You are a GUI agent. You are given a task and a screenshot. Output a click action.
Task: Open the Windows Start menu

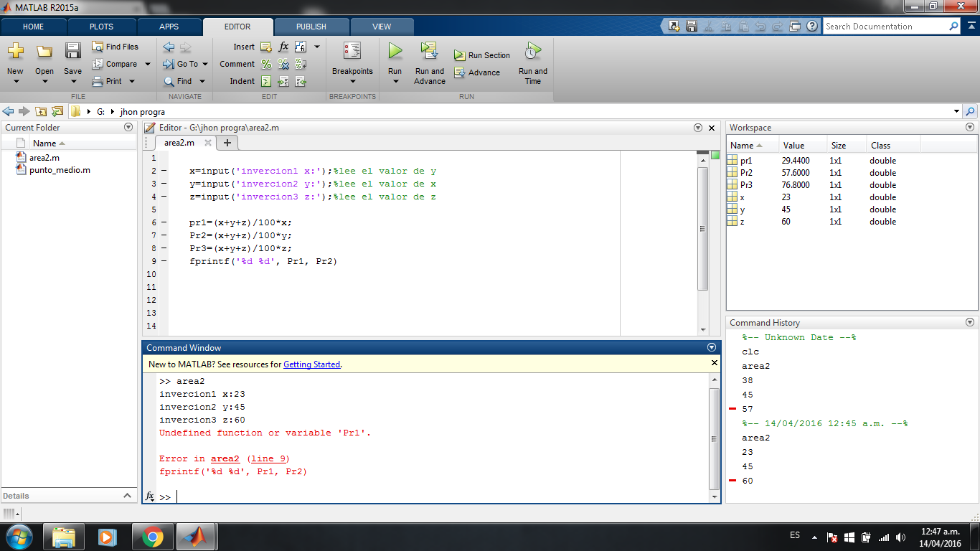tap(19, 537)
